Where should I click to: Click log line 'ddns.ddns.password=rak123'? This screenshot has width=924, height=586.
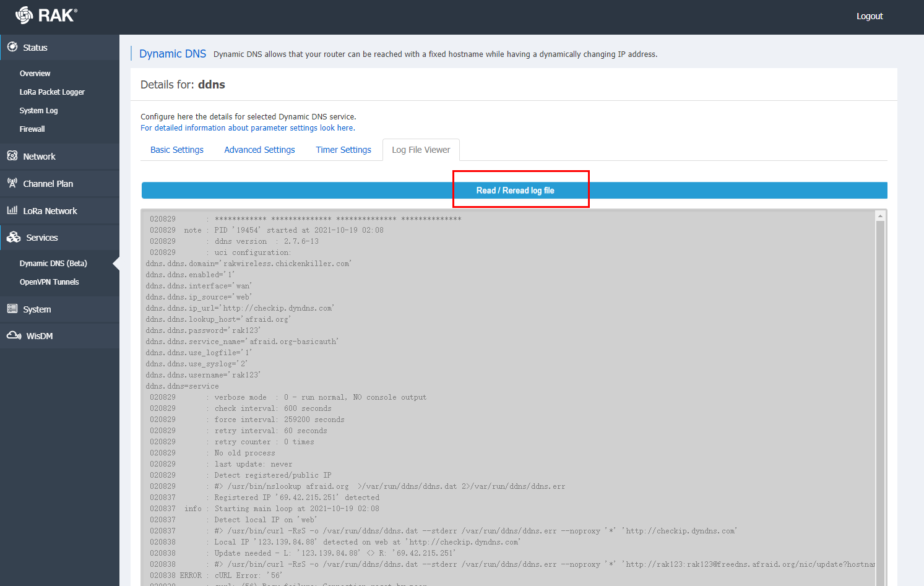pos(203,330)
